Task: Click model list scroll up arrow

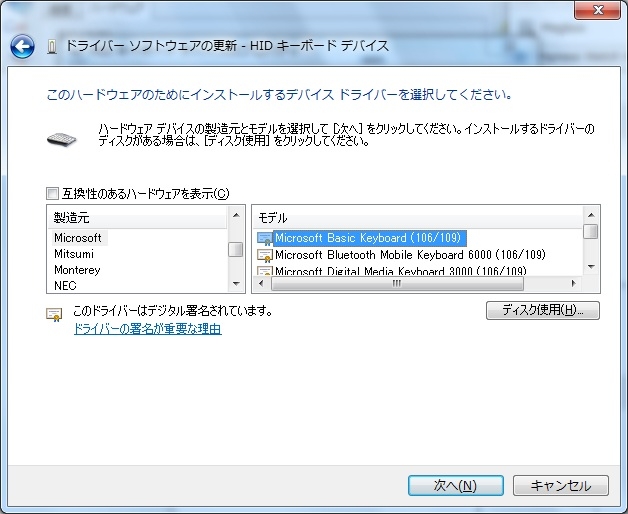Action: [x=591, y=215]
